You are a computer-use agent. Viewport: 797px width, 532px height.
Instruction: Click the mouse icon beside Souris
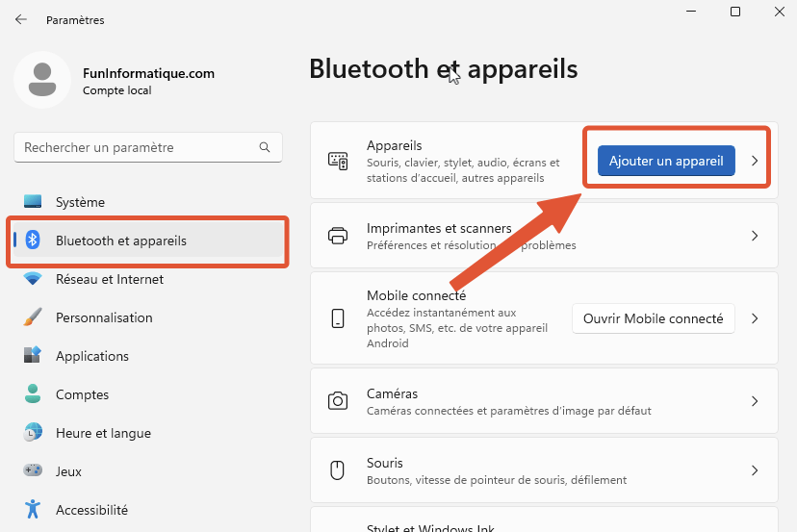338,470
